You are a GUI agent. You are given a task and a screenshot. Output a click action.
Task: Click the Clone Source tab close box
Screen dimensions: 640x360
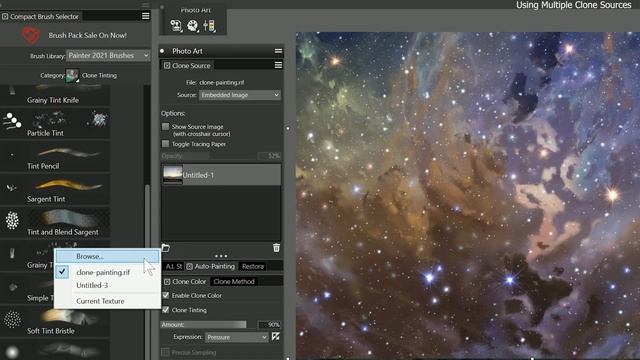click(x=167, y=65)
